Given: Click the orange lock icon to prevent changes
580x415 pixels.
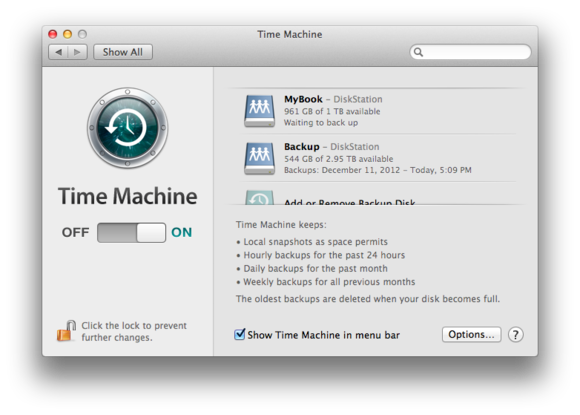Looking at the screenshot, I should click(x=67, y=331).
